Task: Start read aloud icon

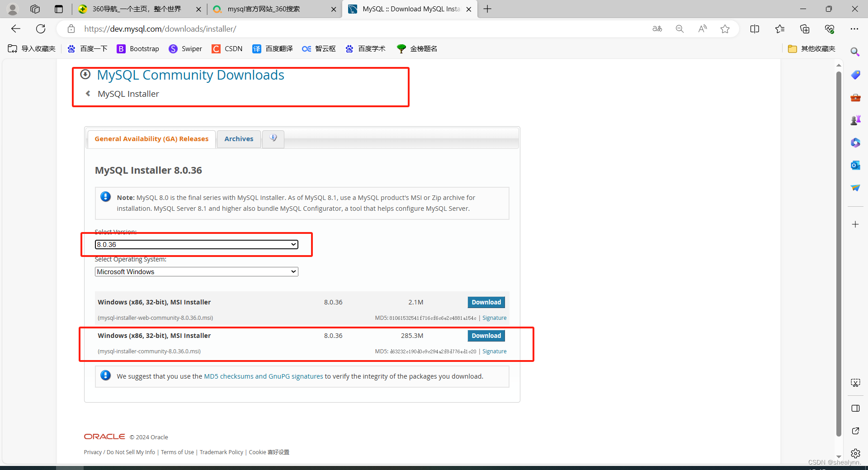Action: (702, 29)
